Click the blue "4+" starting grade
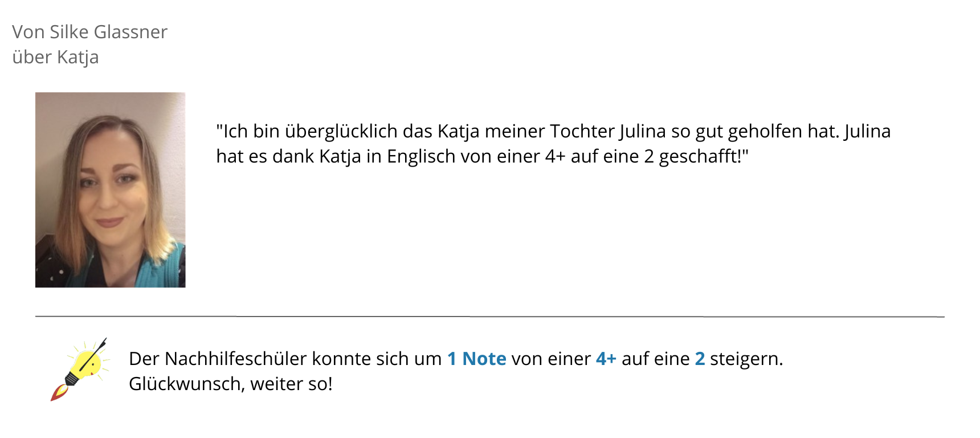Image resolution: width=980 pixels, height=438 pixels. click(606, 359)
